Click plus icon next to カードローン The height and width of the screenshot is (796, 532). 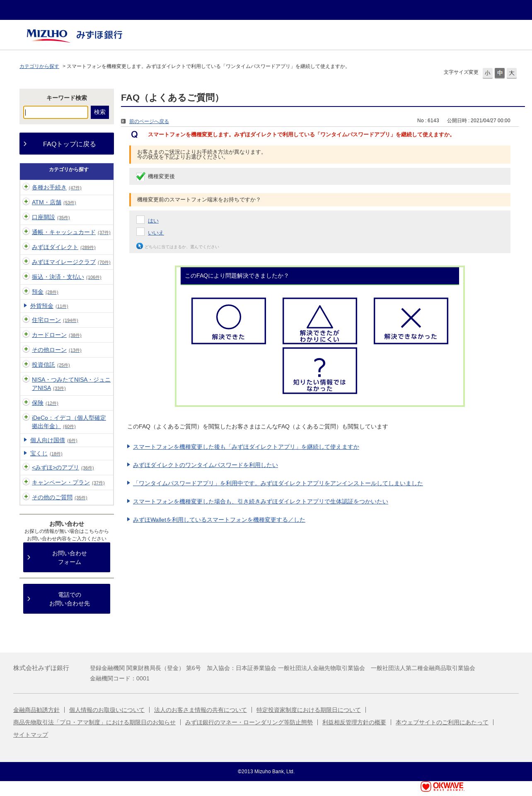[x=26, y=334]
